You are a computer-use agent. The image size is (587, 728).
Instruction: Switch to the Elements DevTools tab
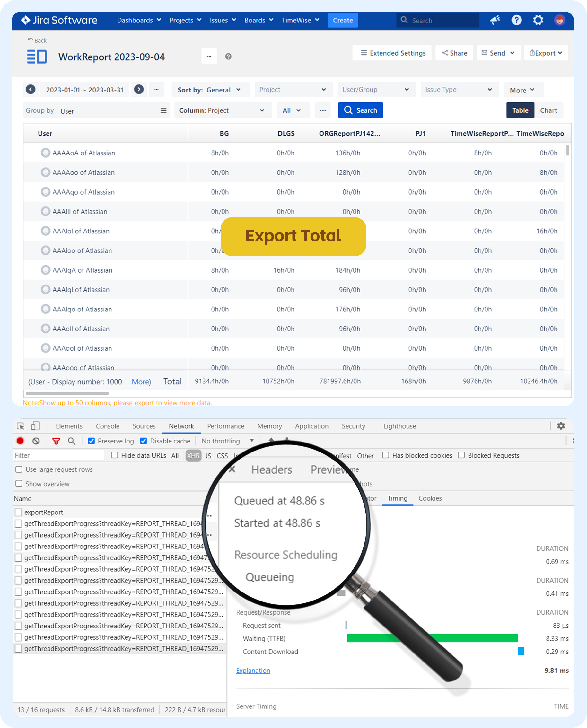pyautogui.click(x=69, y=426)
